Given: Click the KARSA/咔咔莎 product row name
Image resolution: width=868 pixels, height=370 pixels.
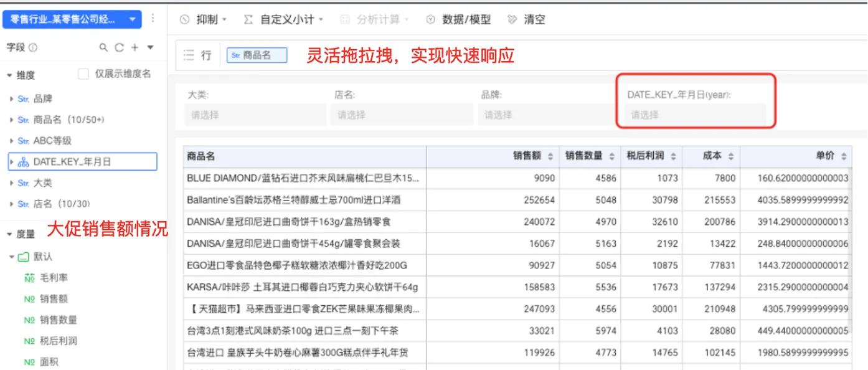Looking at the screenshot, I should point(302,287).
